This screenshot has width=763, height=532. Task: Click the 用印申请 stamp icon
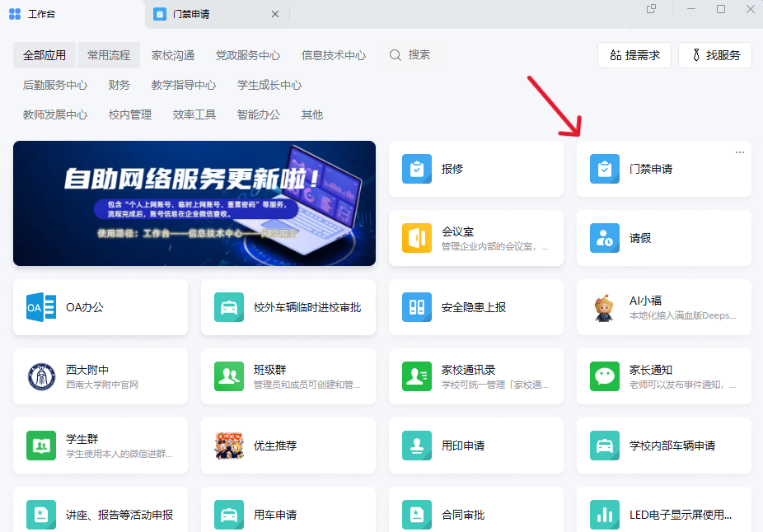[417, 446]
